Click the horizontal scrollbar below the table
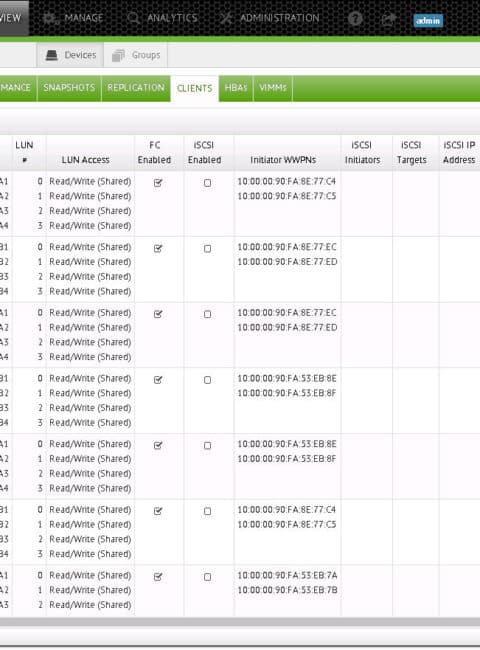 (x=240, y=622)
